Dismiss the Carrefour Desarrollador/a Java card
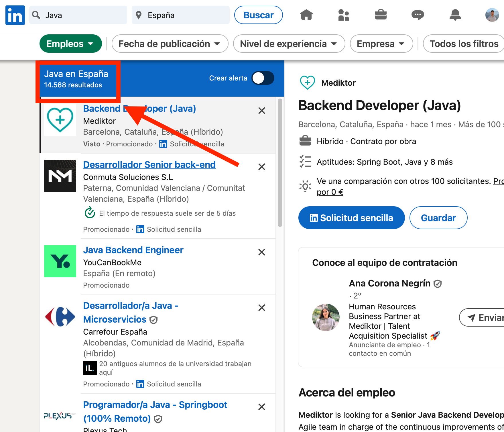The width and height of the screenshot is (504, 432). (x=262, y=308)
